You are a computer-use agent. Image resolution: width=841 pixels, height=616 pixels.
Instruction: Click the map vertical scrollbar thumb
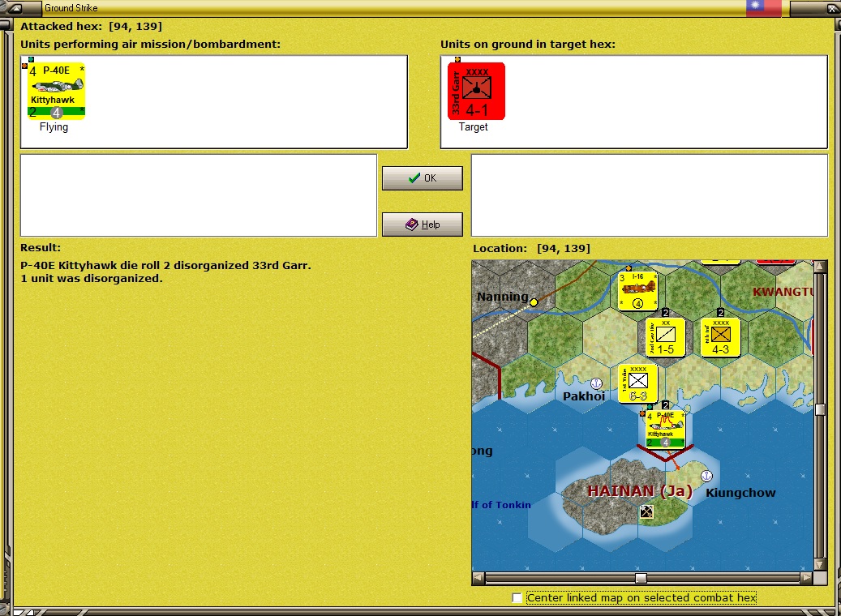coord(820,409)
